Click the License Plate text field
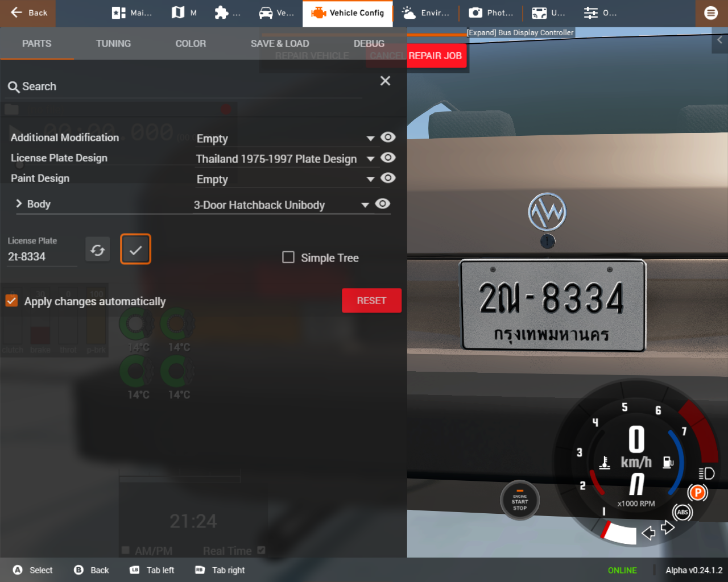The width and height of the screenshot is (728, 582). pyautogui.click(x=42, y=256)
